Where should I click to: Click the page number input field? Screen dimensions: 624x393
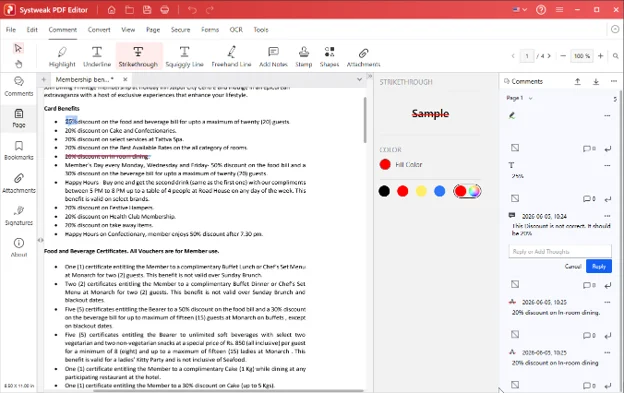(527, 56)
